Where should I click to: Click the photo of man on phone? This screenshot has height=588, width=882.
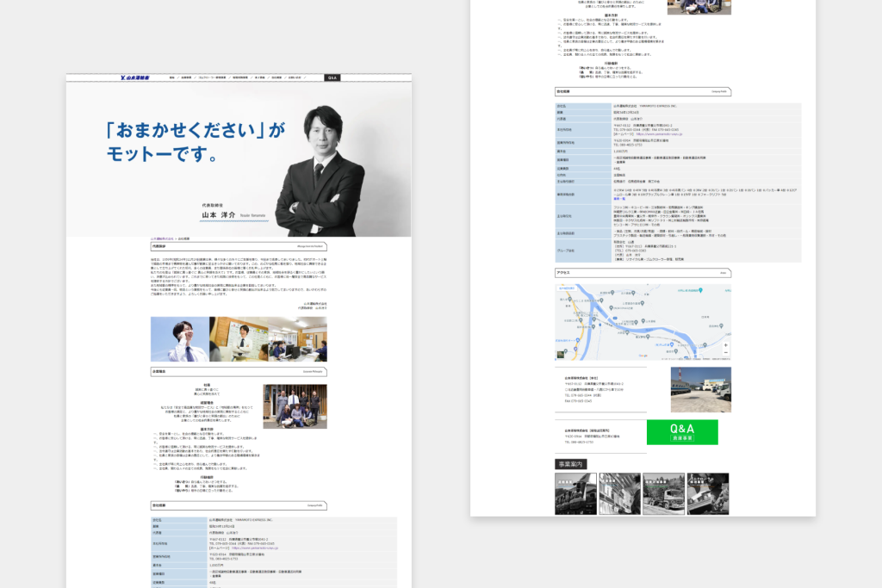click(179, 339)
